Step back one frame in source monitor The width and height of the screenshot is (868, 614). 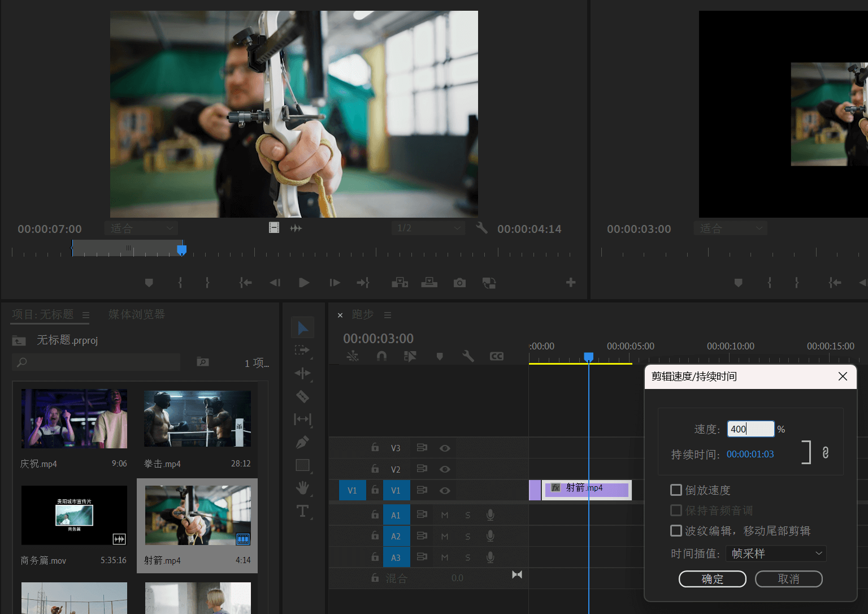click(x=275, y=283)
